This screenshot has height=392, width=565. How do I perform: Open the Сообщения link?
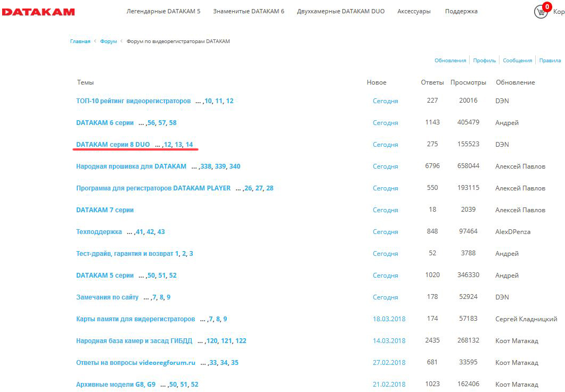tap(517, 61)
